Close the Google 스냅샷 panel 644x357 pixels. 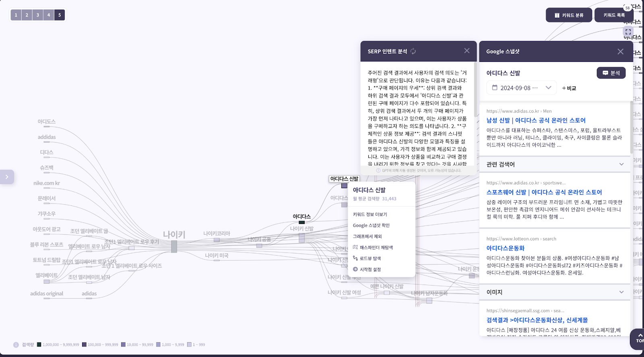coord(620,51)
